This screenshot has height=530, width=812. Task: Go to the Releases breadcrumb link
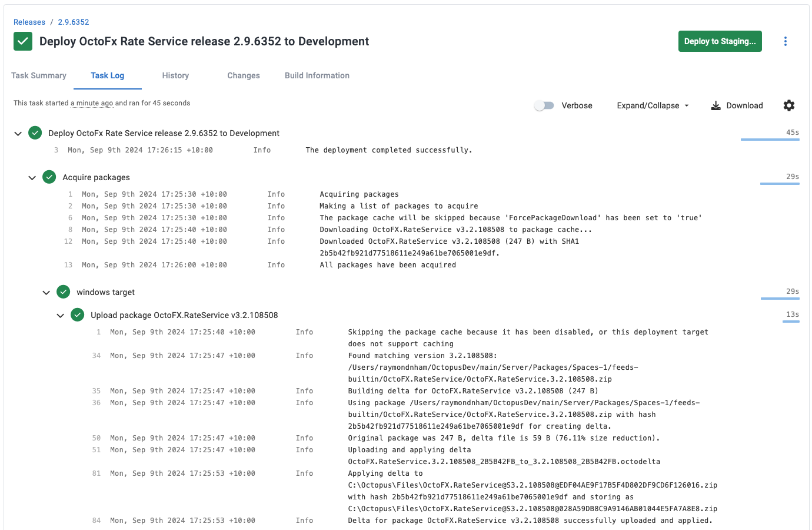coord(29,22)
